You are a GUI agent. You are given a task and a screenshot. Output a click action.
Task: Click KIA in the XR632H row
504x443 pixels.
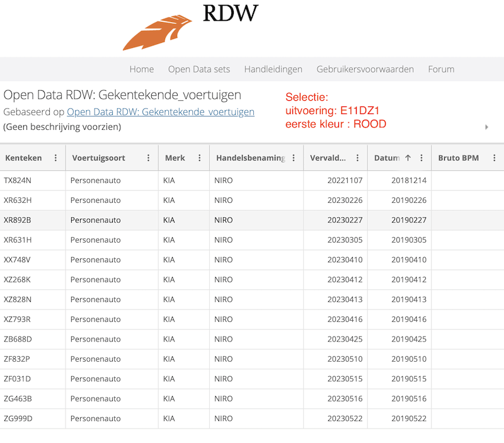(169, 200)
